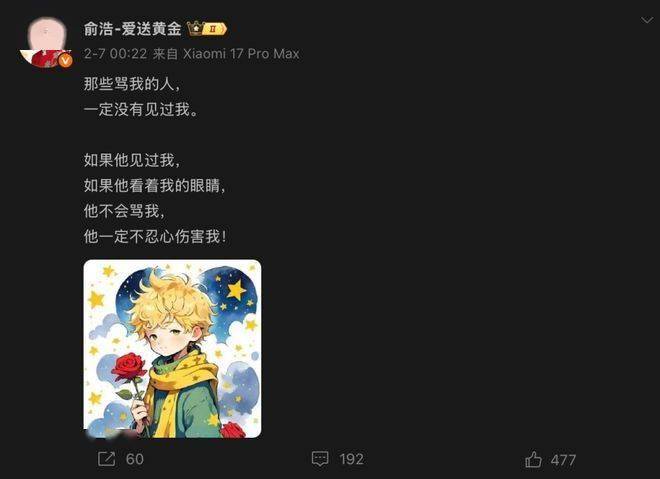Open the post options chevron menu
This screenshot has height=479, width=660.
click(647, 20)
